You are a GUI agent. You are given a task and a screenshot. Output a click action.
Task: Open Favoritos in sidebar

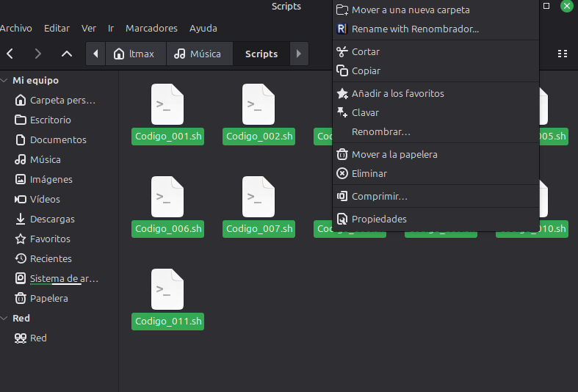[59, 239]
